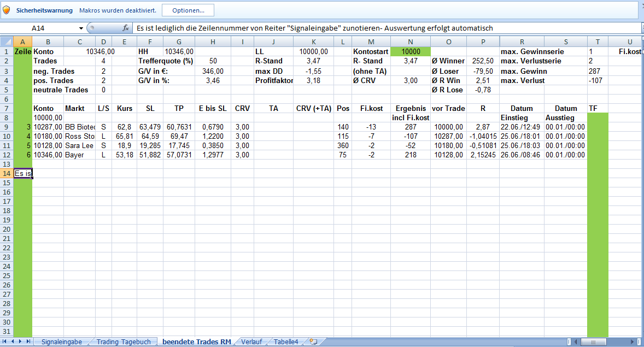
Task: Jump to last sheet with navigation arrow
Action: (28, 342)
